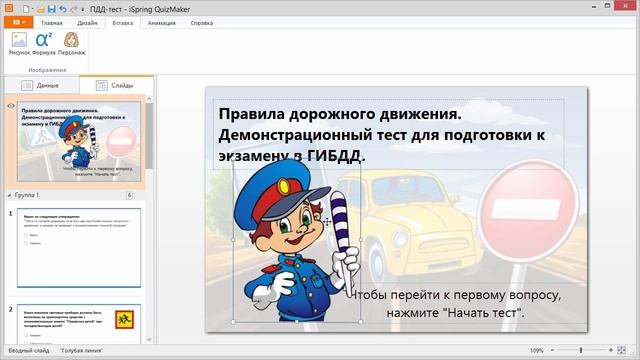
Task: Open the orange application file menu button
Action: click(x=18, y=22)
